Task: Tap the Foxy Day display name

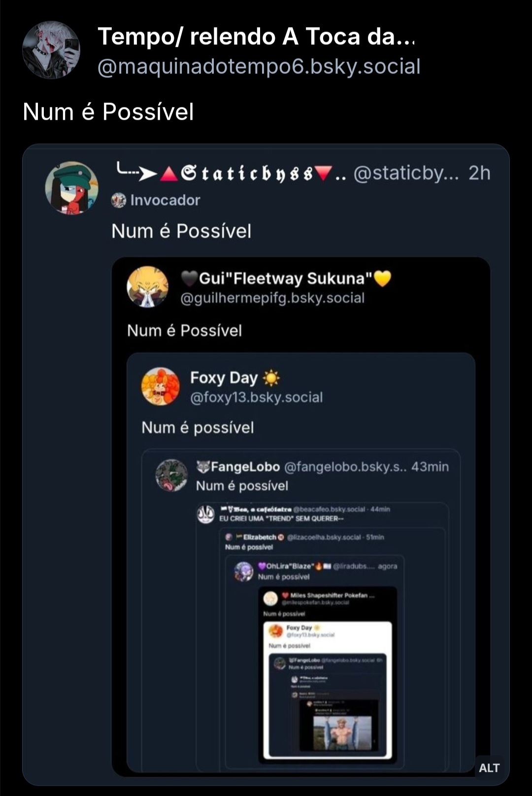Action: point(224,378)
